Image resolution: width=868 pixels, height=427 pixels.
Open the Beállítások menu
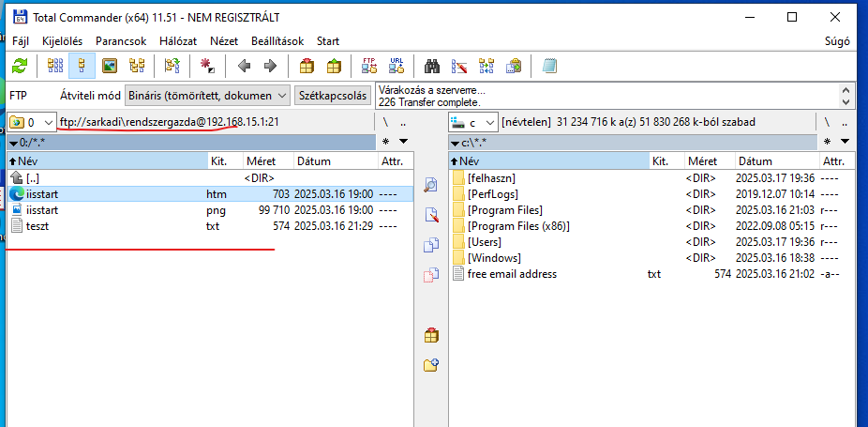tap(277, 41)
